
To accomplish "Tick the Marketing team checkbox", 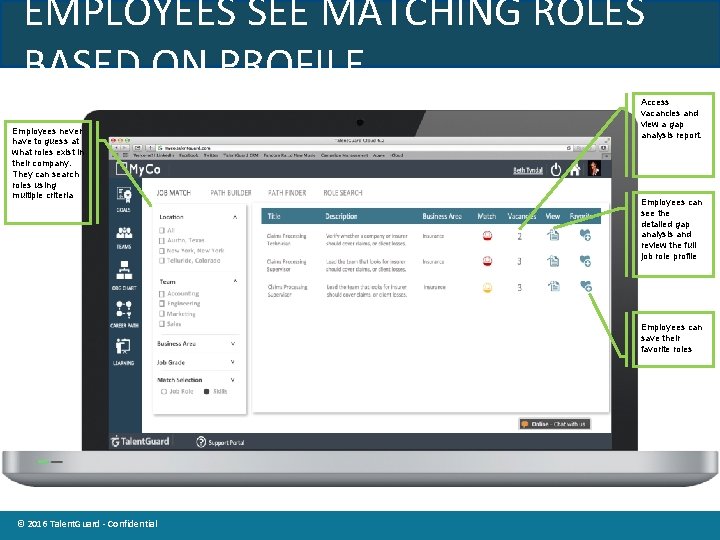I will click(x=162, y=314).
